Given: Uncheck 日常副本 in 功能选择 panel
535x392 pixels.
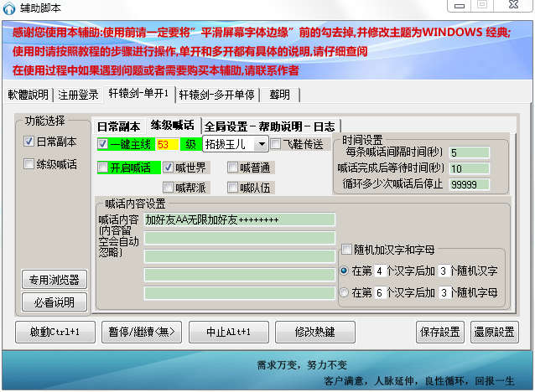Looking at the screenshot, I should pyautogui.click(x=29, y=142).
